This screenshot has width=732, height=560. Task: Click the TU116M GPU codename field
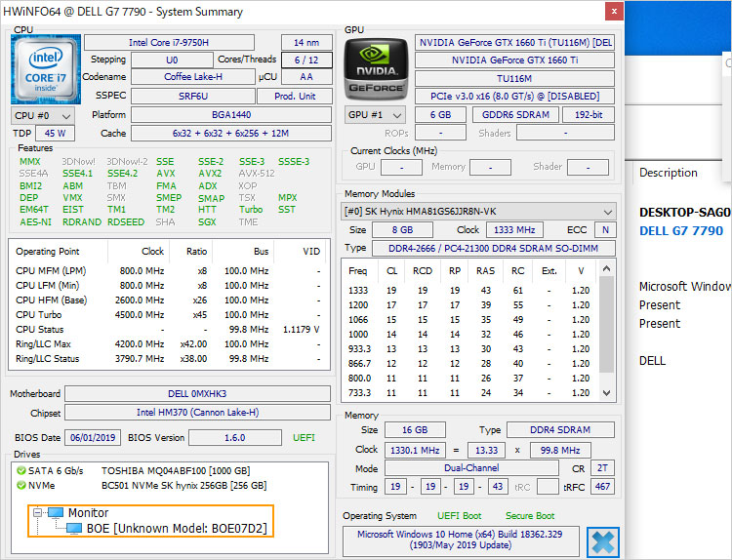[x=514, y=78]
